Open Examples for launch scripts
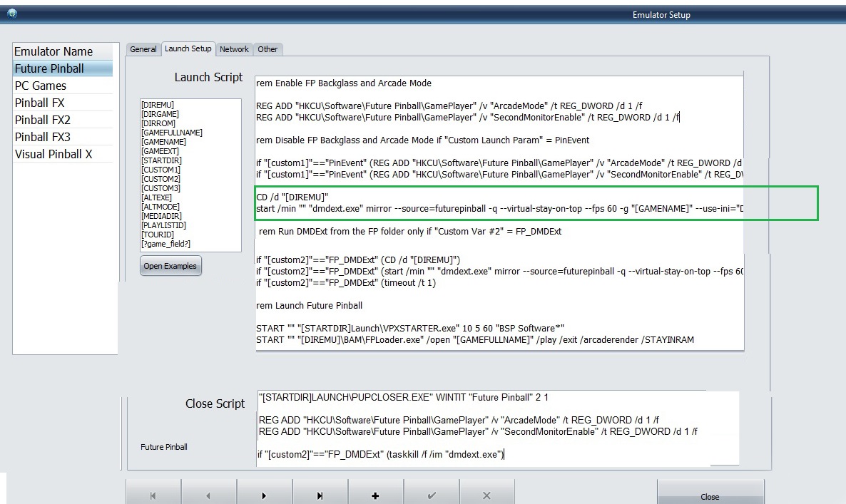The height and width of the screenshot is (504, 846). 170,266
